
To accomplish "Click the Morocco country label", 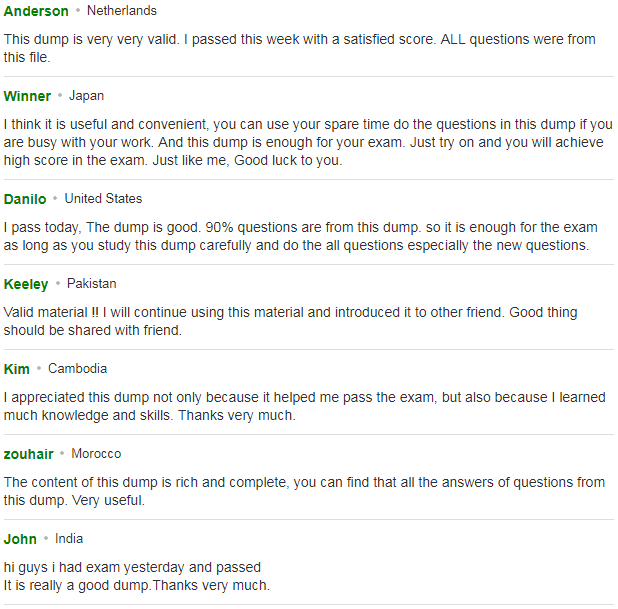I will [x=96, y=454].
